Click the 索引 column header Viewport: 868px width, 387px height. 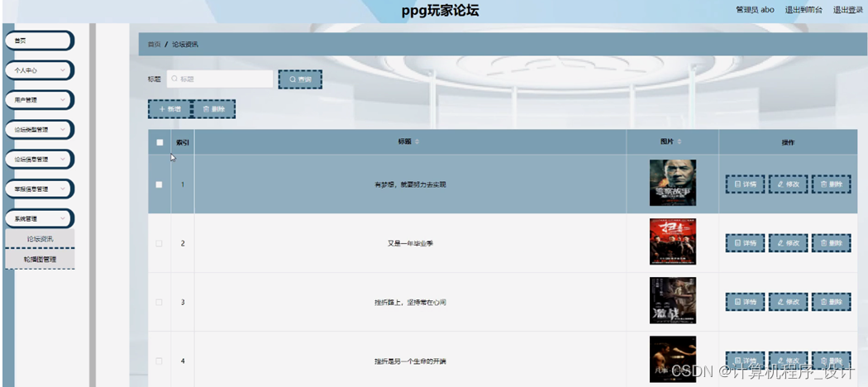pos(183,142)
